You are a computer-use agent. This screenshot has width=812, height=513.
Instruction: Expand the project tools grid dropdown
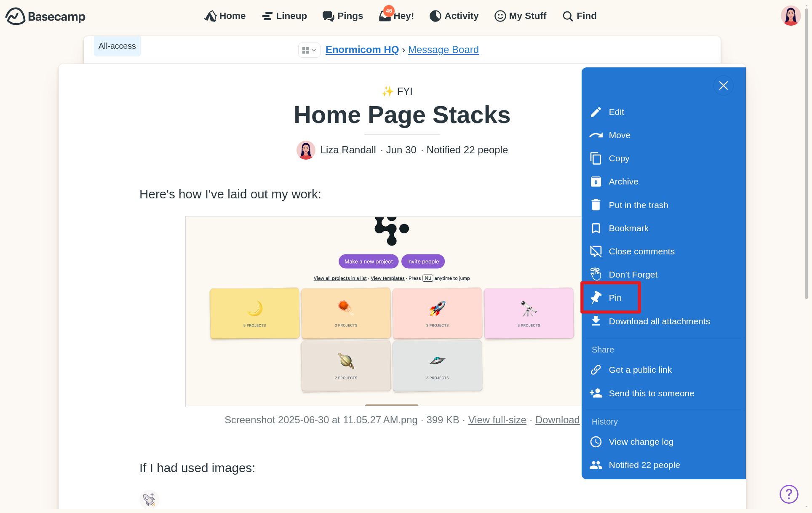click(309, 50)
